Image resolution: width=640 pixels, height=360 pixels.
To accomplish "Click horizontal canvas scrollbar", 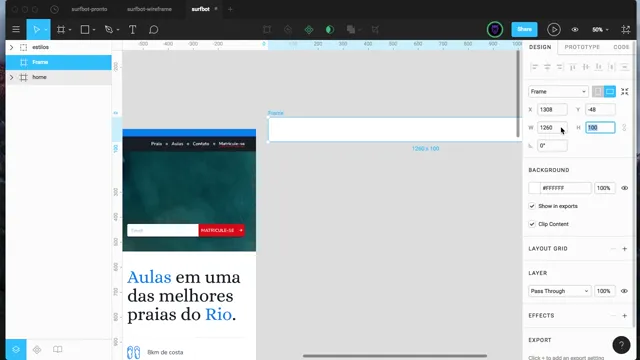I will (x=395, y=356).
